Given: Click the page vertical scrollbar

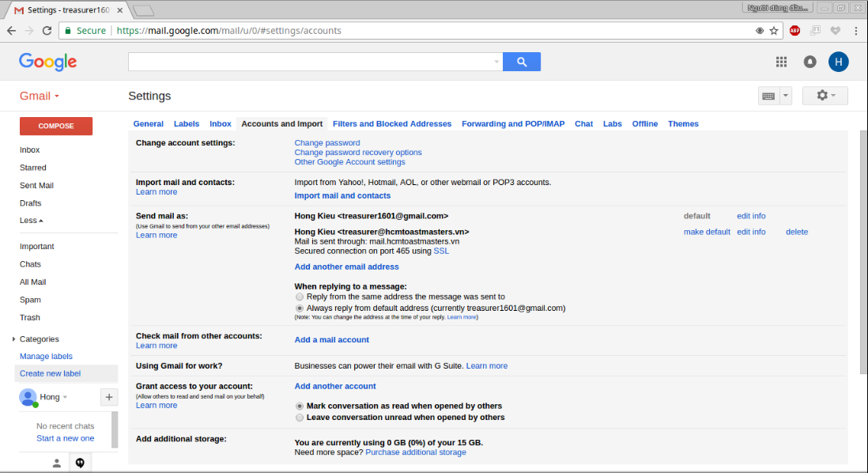Looking at the screenshot, I should [x=863, y=252].
